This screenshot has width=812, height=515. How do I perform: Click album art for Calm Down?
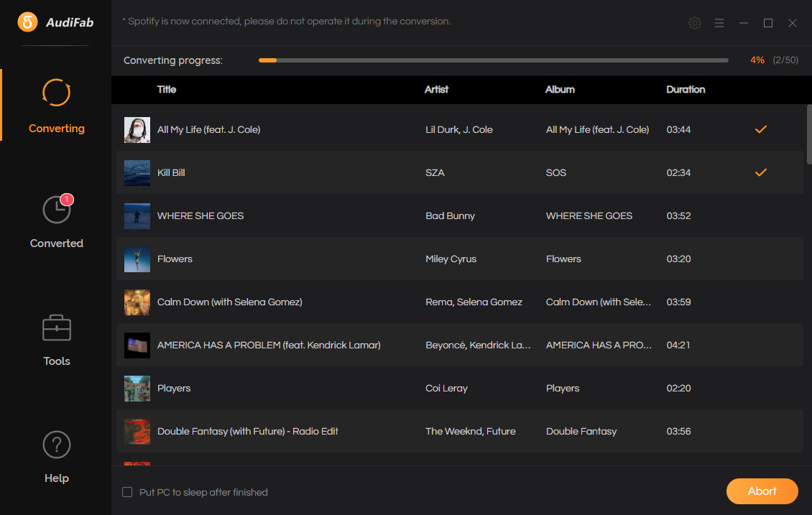point(137,302)
